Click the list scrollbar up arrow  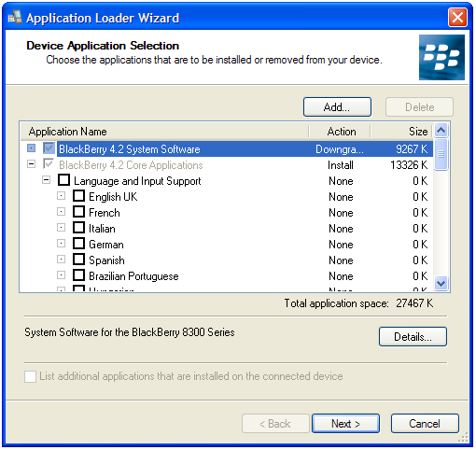coord(441,130)
